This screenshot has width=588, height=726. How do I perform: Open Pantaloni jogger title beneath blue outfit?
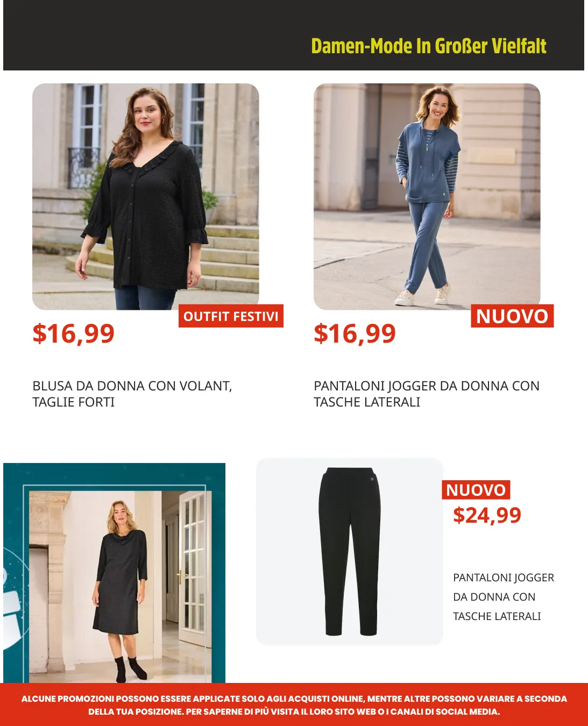point(427,394)
